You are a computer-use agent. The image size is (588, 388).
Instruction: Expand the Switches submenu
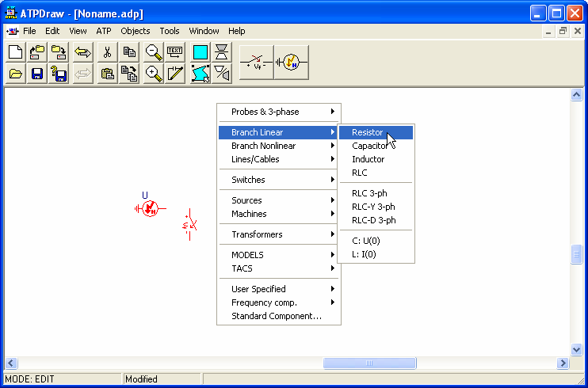279,180
